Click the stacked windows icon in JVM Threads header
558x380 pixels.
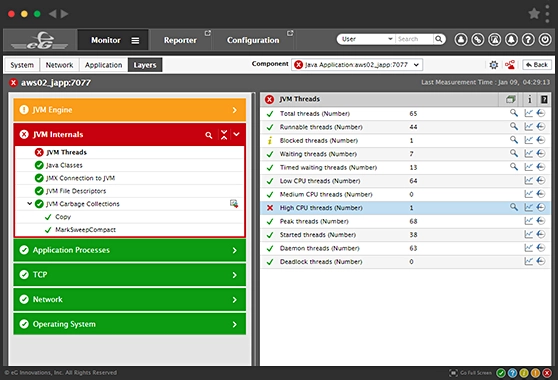pyautogui.click(x=511, y=99)
